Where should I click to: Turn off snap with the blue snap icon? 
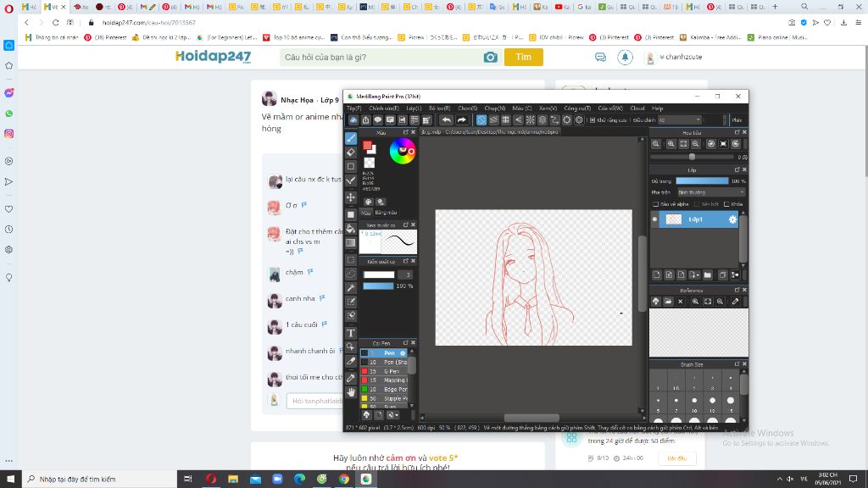pos(481,120)
